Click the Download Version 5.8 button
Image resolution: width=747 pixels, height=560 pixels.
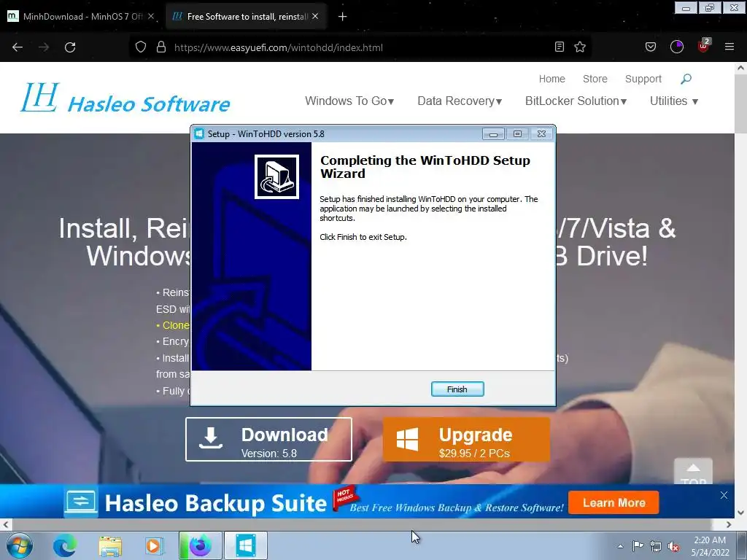coord(268,439)
